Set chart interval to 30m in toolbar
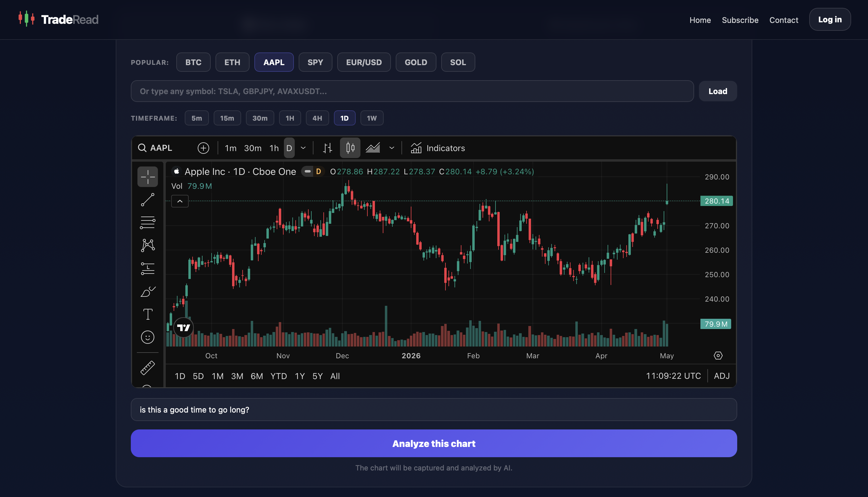 pos(253,148)
